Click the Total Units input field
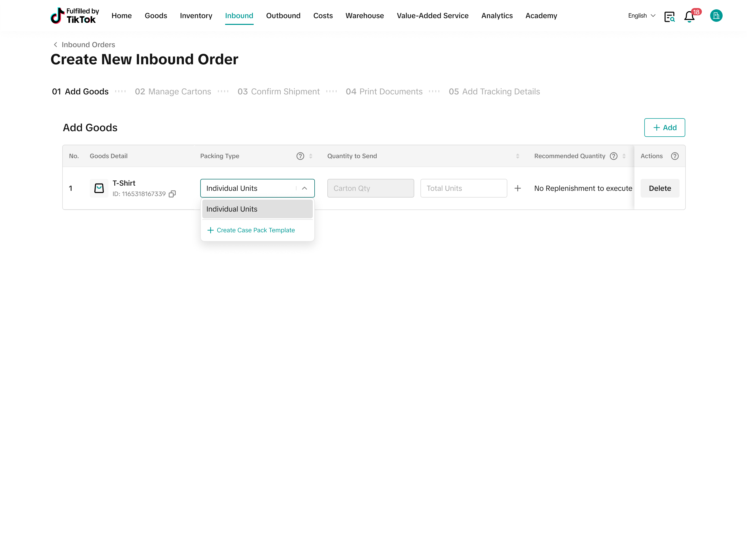 pos(463,188)
